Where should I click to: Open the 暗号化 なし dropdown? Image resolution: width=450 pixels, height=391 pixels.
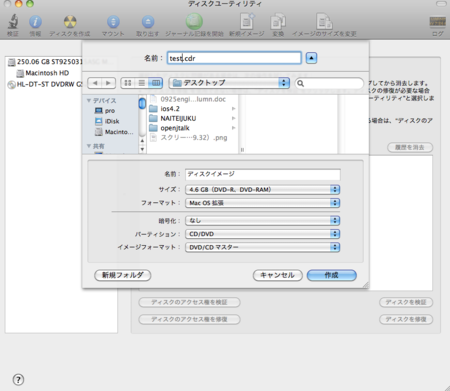click(263, 220)
